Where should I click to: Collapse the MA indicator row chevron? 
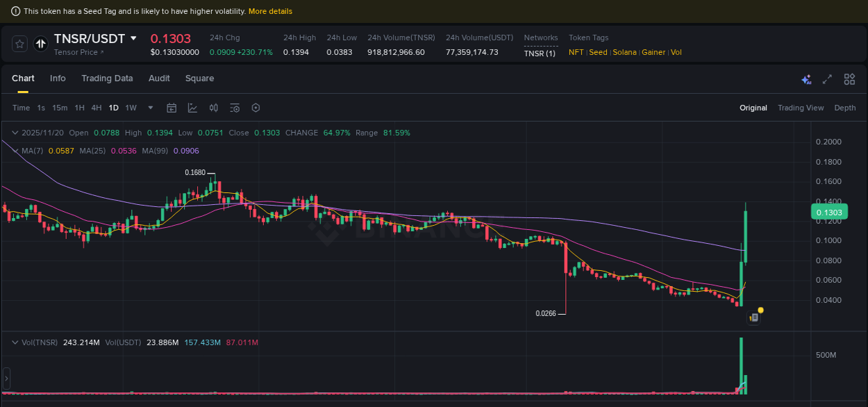[x=15, y=150]
